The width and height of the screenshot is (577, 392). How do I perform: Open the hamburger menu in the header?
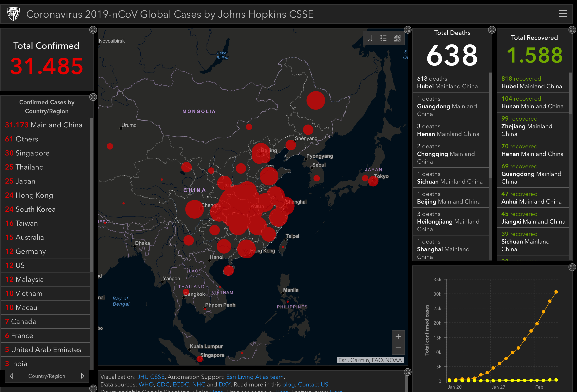coord(563,14)
